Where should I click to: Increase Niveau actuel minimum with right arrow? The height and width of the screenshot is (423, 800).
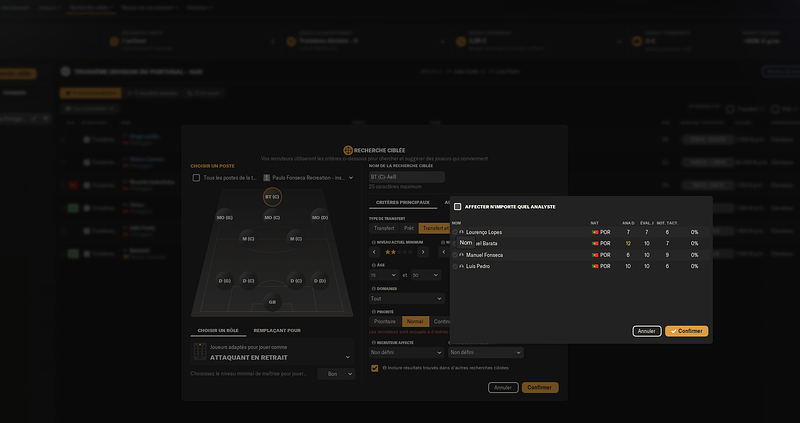423,252
